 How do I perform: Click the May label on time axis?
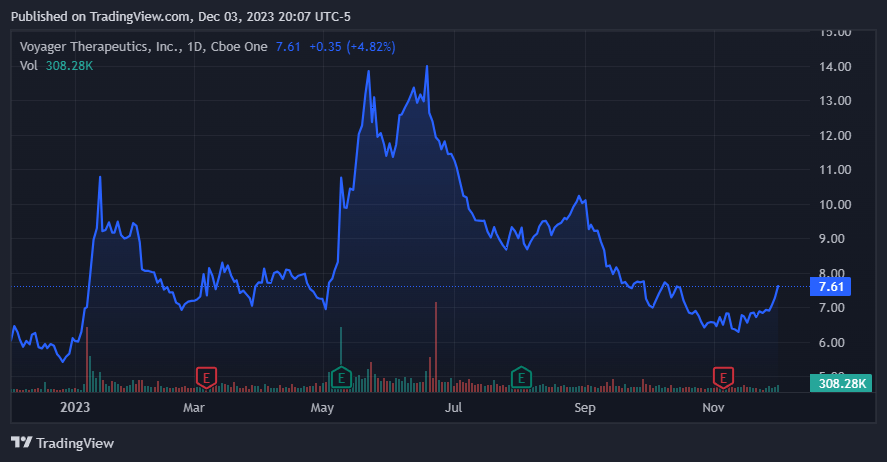(x=322, y=408)
